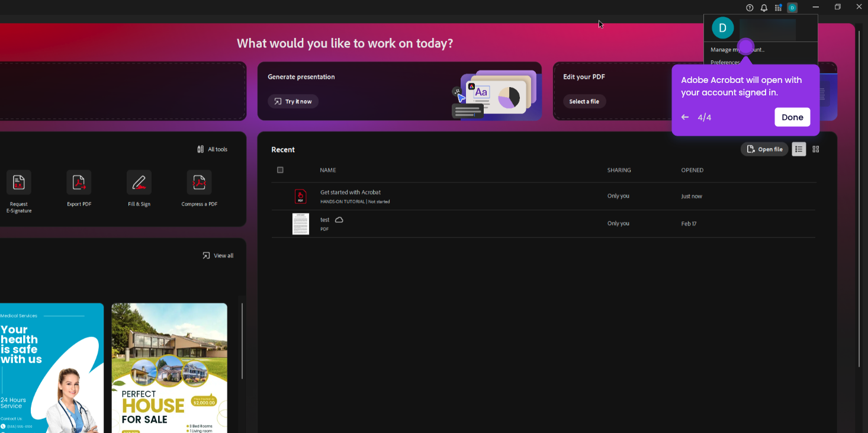
Task: Open Preferences from the account menu
Action: (725, 62)
